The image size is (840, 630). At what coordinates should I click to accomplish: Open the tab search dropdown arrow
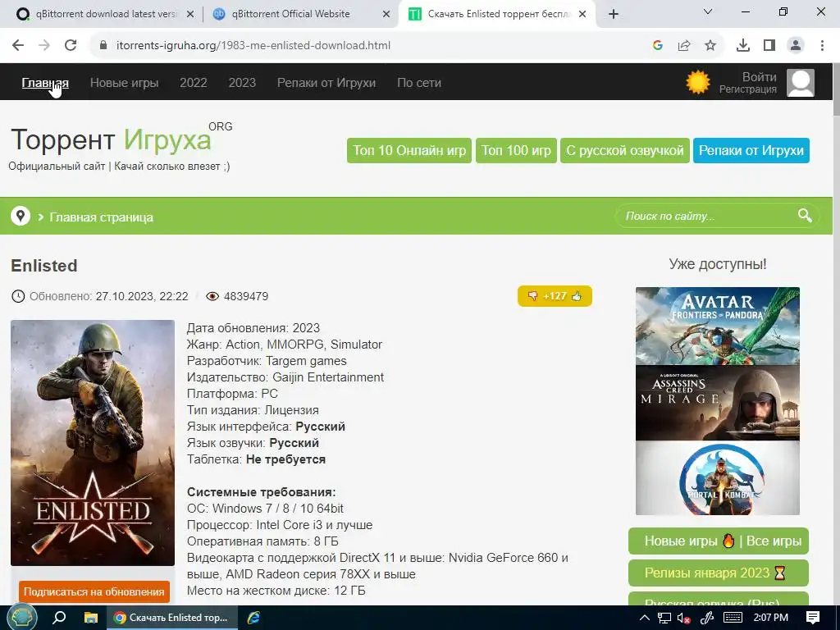point(708,11)
